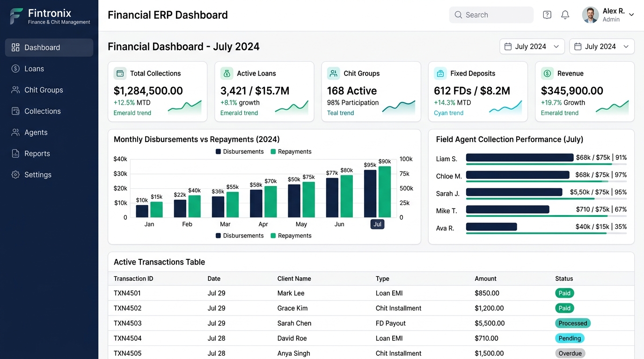Image resolution: width=644 pixels, height=359 pixels.
Task: Click the Jan $15k repayments bar
Action: 156,209
